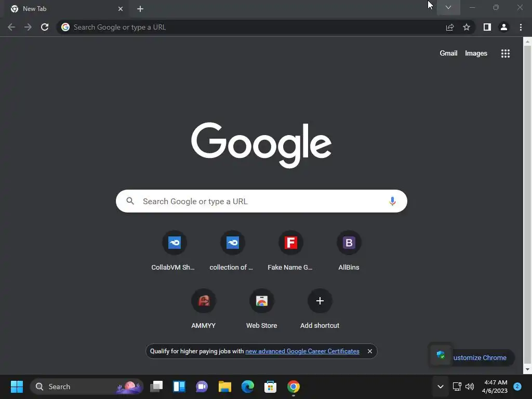Viewport: 532px width, 399px height.
Task: Click the Chrome taskbar icon
Action: 294,387
